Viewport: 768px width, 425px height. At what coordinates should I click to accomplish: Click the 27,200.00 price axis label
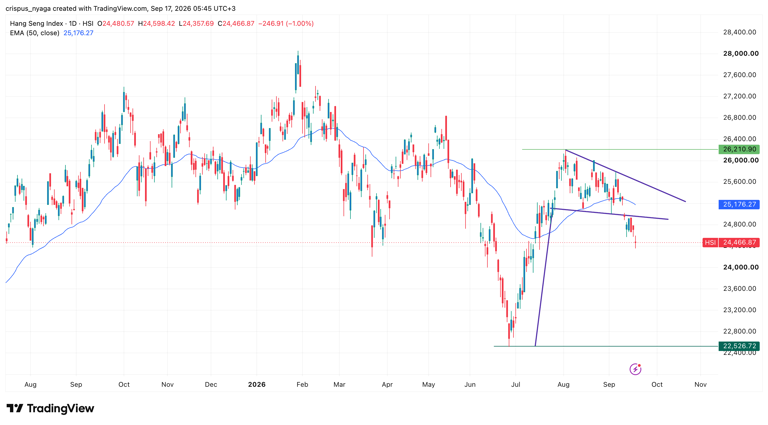pos(741,96)
